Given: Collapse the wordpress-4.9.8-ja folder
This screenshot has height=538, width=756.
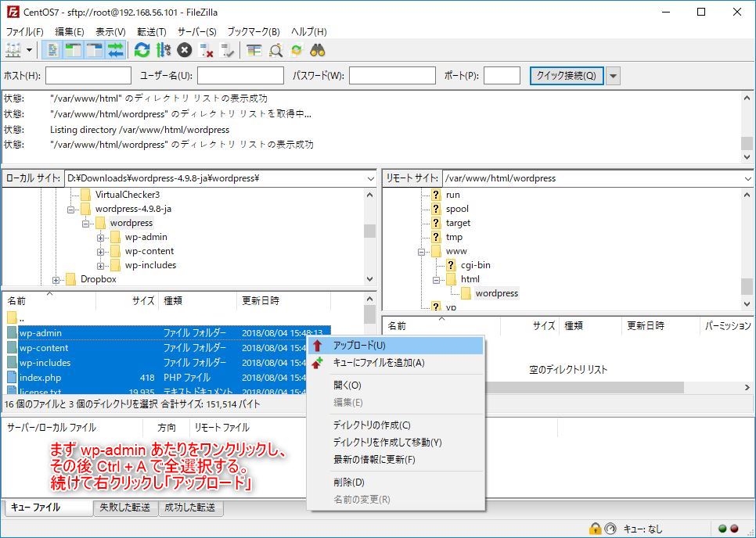Looking at the screenshot, I should click(x=70, y=210).
